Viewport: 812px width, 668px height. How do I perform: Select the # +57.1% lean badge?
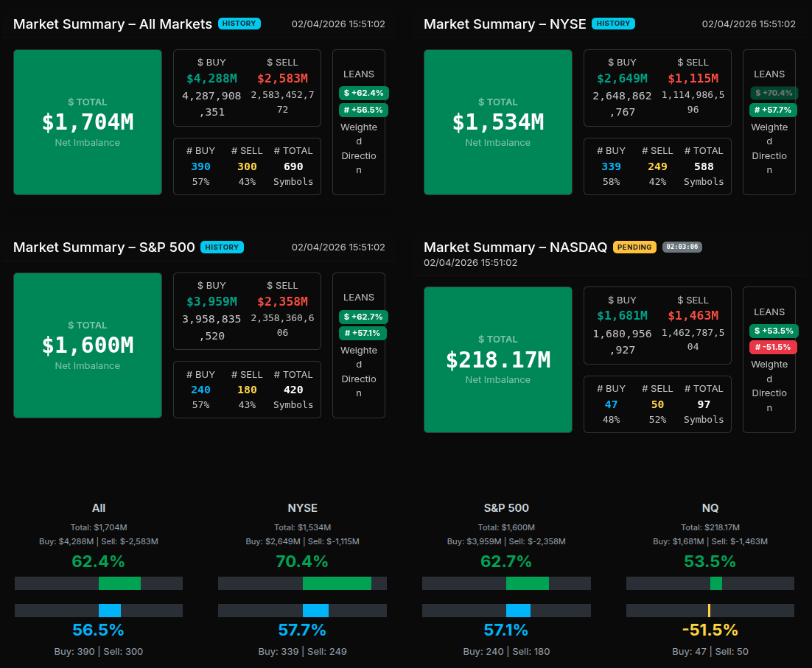[363, 333]
